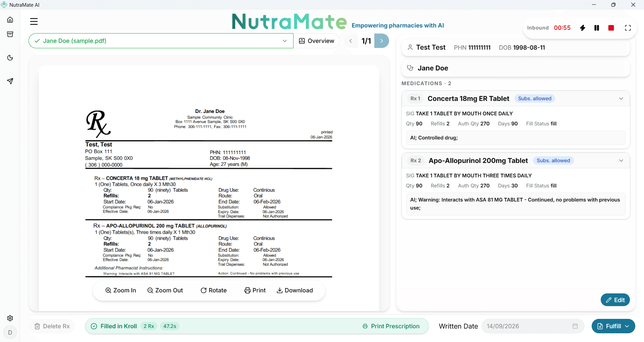Click the 1/1 page indicator
This screenshot has height=342, width=644.
[366, 41]
